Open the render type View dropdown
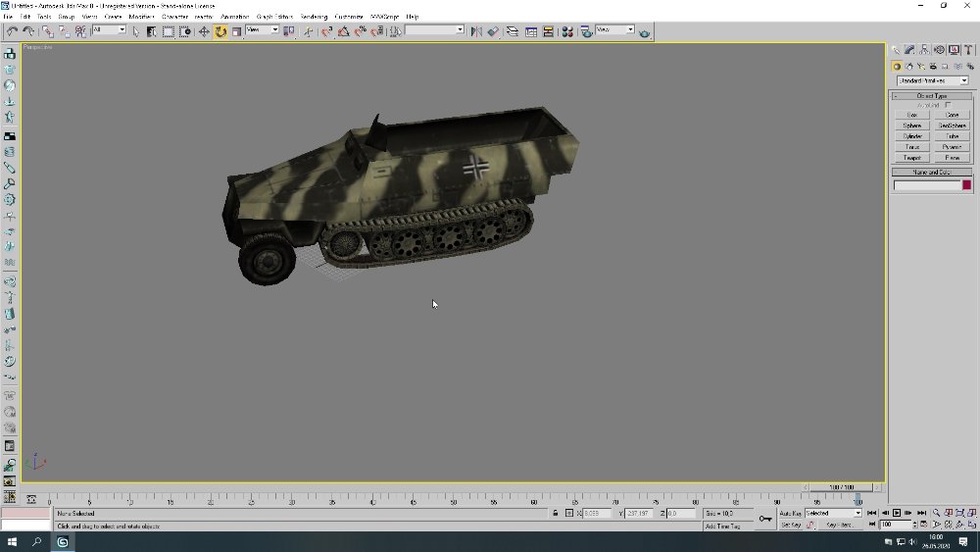This screenshot has width=980, height=552. 615,30
